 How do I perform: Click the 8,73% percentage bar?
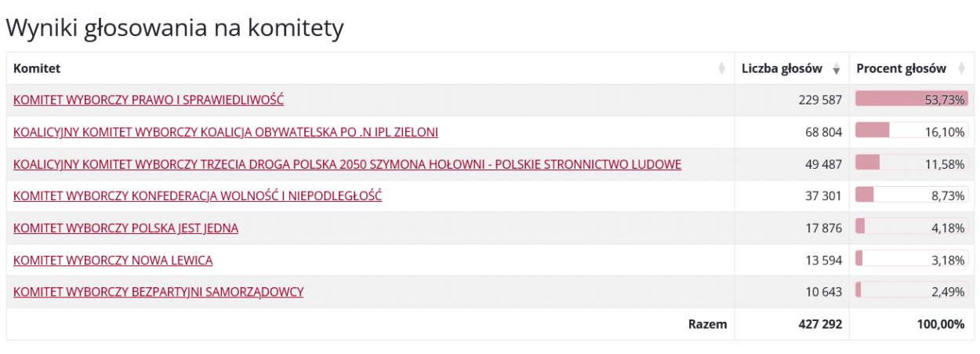click(x=912, y=196)
